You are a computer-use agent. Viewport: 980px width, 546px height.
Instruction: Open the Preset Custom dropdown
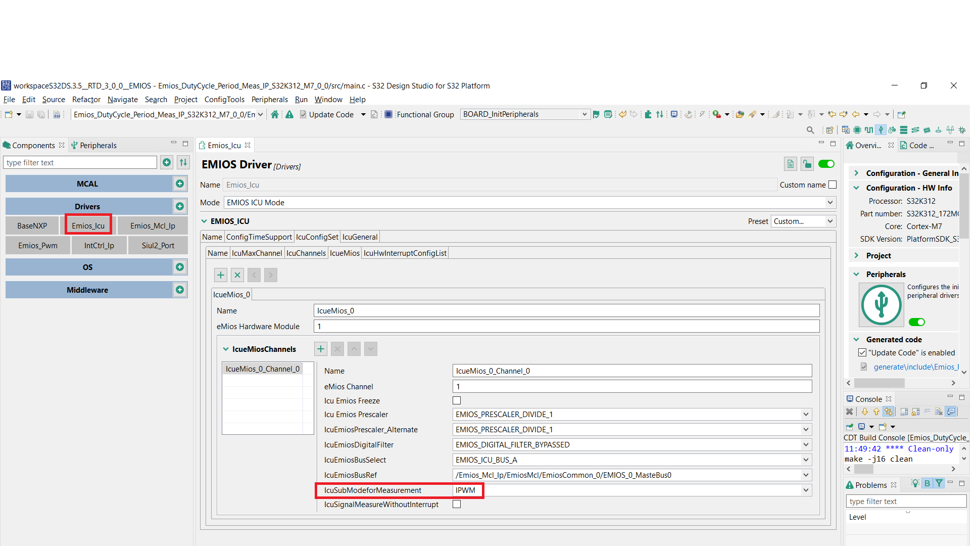[830, 221]
